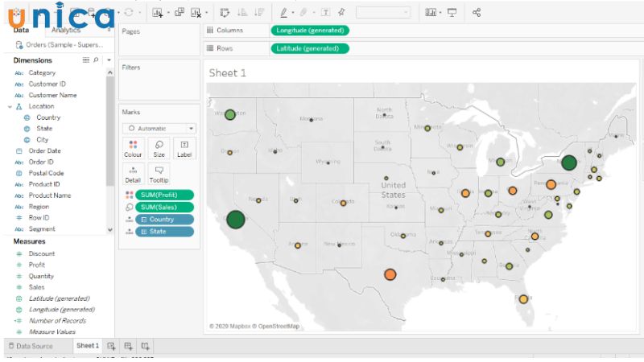Open the Label mark settings

click(184, 149)
